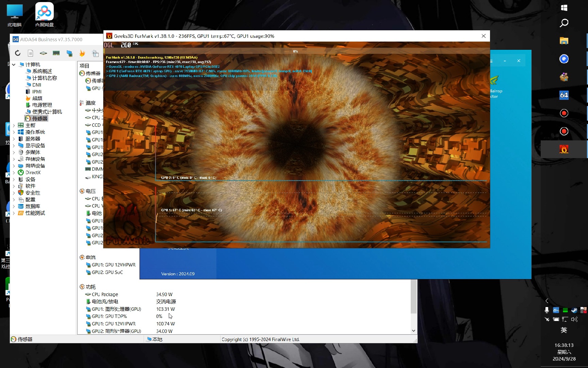The height and width of the screenshot is (368, 588).
Task: Expand the 存储设备 tree node
Action: coord(14,159)
